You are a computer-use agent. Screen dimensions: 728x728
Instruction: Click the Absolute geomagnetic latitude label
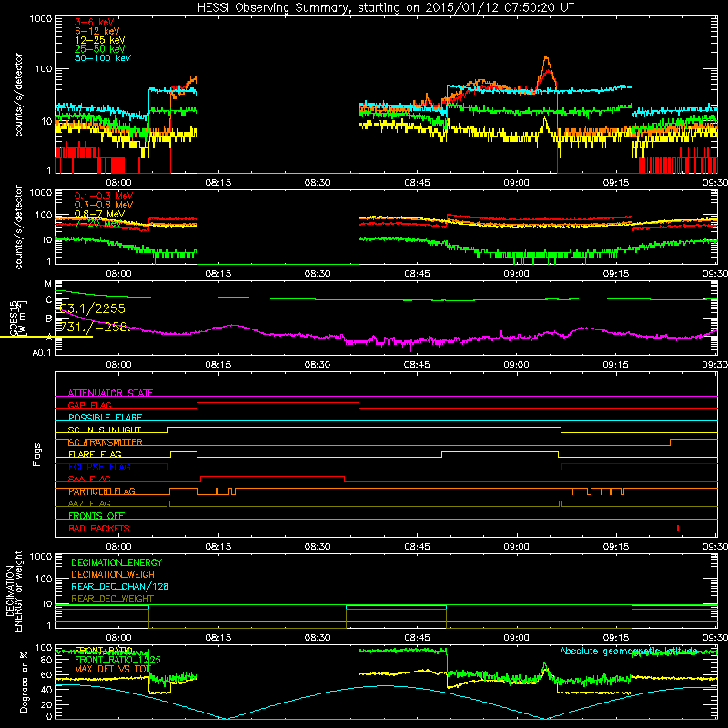pyautogui.click(x=629, y=651)
